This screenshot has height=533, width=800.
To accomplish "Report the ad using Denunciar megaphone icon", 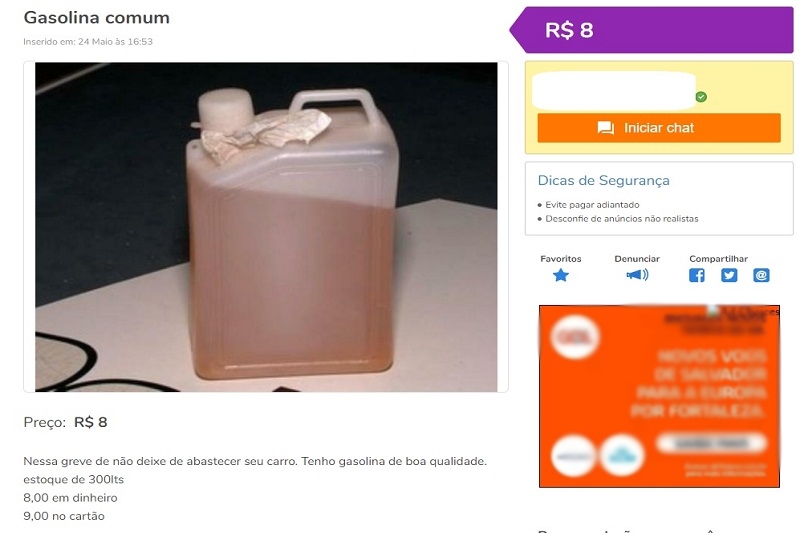I will coord(637,275).
